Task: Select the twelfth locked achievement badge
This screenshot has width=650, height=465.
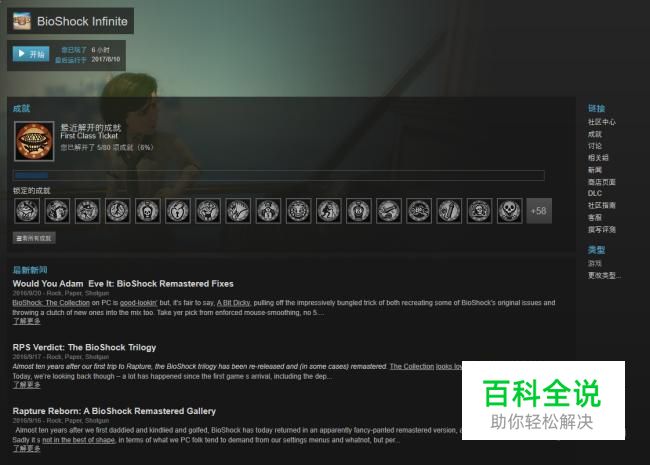Action: tap(359, 211)
